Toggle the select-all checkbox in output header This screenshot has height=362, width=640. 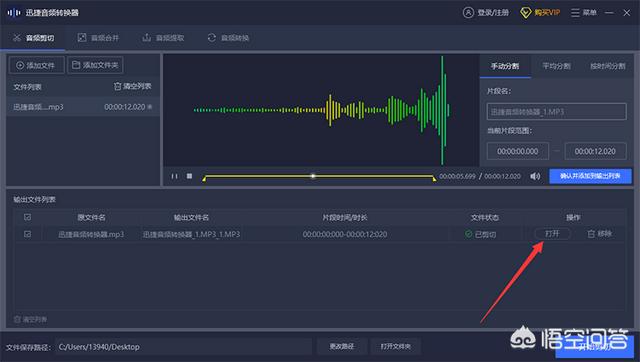click(27, 217)
